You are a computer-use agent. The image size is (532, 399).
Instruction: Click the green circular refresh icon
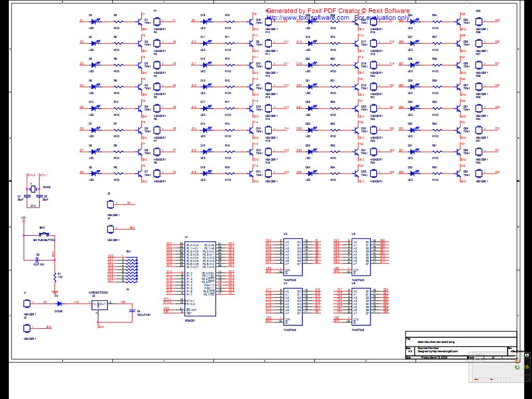click(x=517, y=367)
